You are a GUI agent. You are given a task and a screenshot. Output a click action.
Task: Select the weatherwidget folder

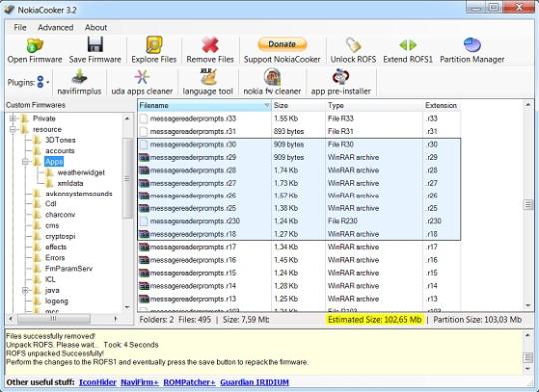[x=81, y=173]
